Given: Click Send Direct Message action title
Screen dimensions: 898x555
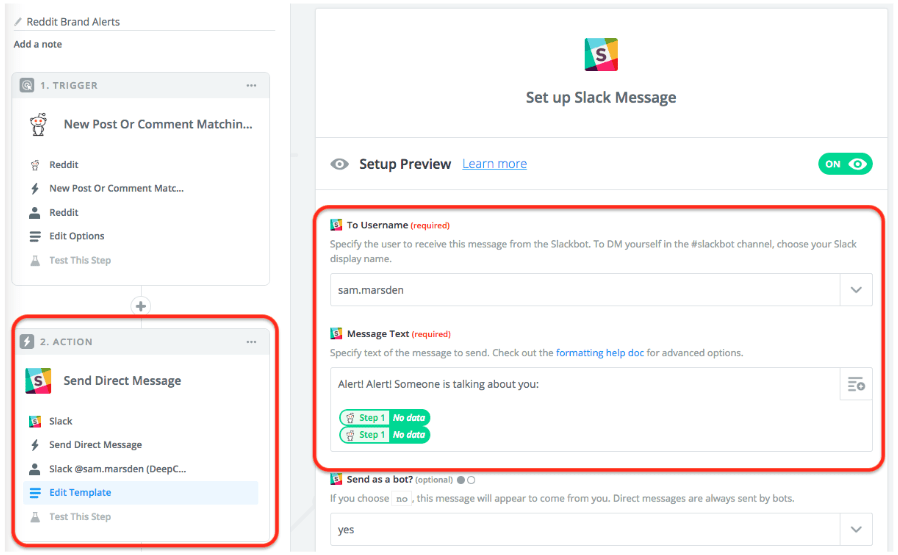Looking at the screenshot, I should (122, 381).
